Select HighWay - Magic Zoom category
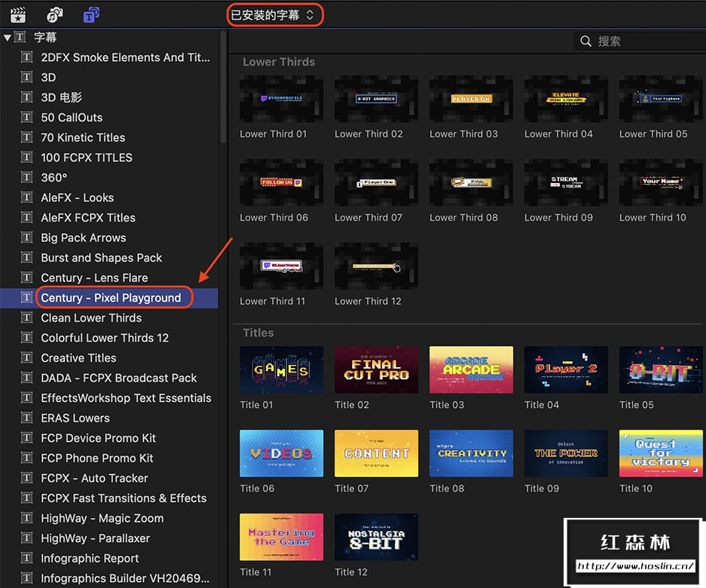Screen dimensions: 706x588 tap(109, 519)
